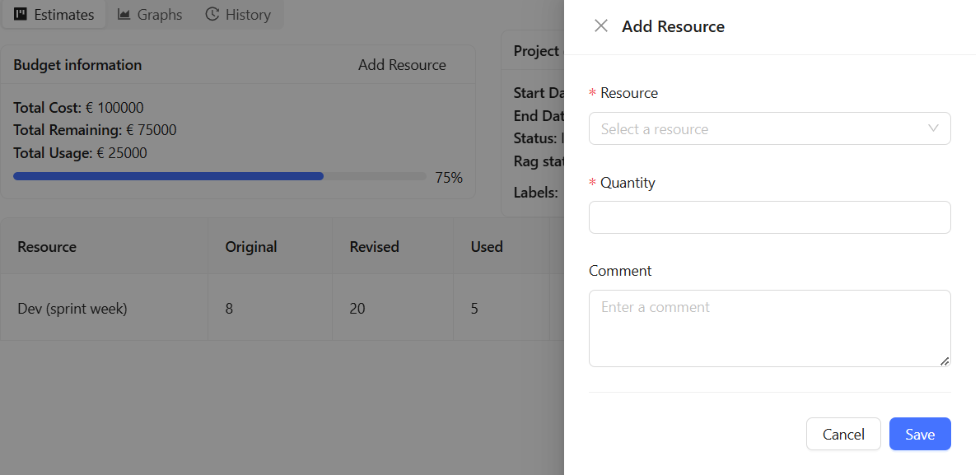The image size is (980, 475).
Task: Switch to the Graphs tab
Action: coord(159,15)
